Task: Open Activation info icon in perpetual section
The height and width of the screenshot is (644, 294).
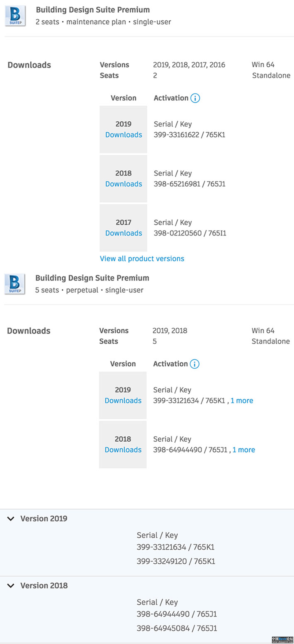Action: [195, 364]
